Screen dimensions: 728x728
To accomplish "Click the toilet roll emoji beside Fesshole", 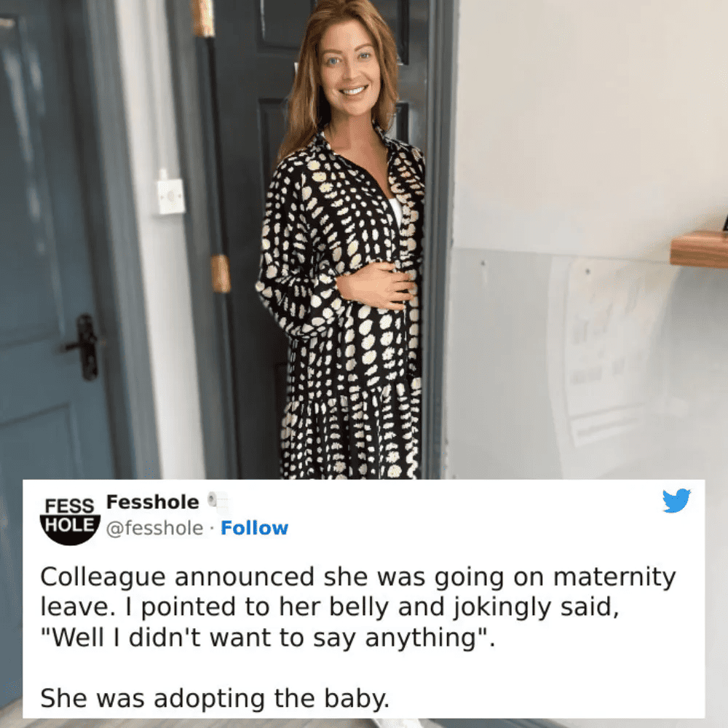I will tap(217, 502).
